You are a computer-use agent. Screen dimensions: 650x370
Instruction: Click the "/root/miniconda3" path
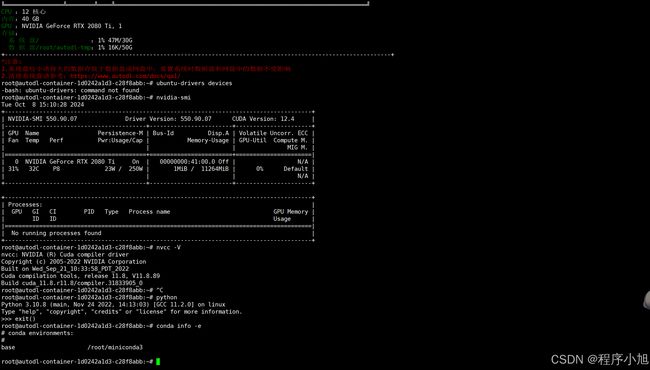(115, 347)
